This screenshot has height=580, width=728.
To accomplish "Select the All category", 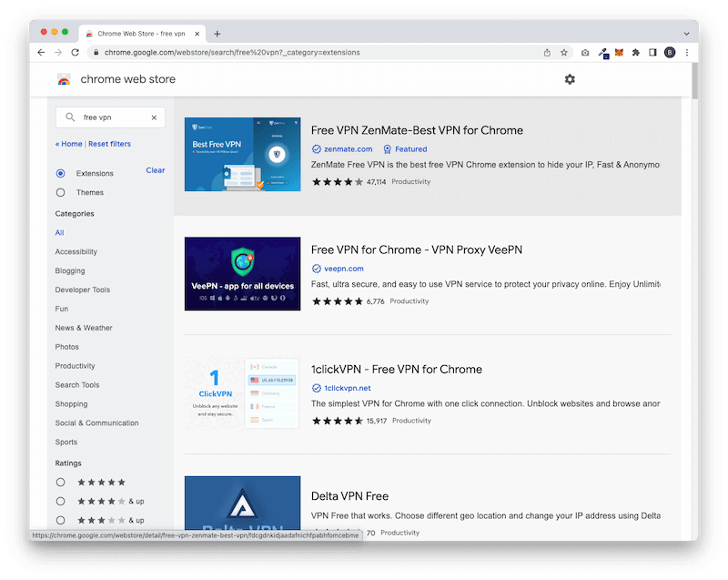I will click(59, 233).
